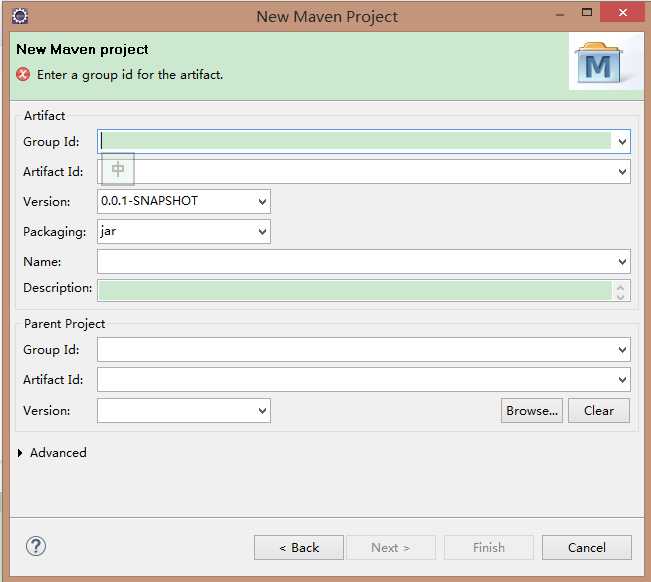Screen dimensions: 651x582
Task: Click the 'Description:' label
Action: 57,288
